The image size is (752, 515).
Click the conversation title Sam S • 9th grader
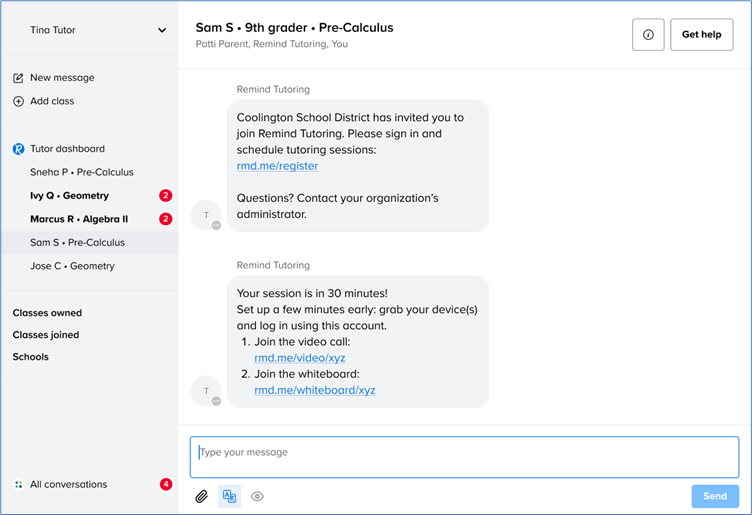pos(294,28)
